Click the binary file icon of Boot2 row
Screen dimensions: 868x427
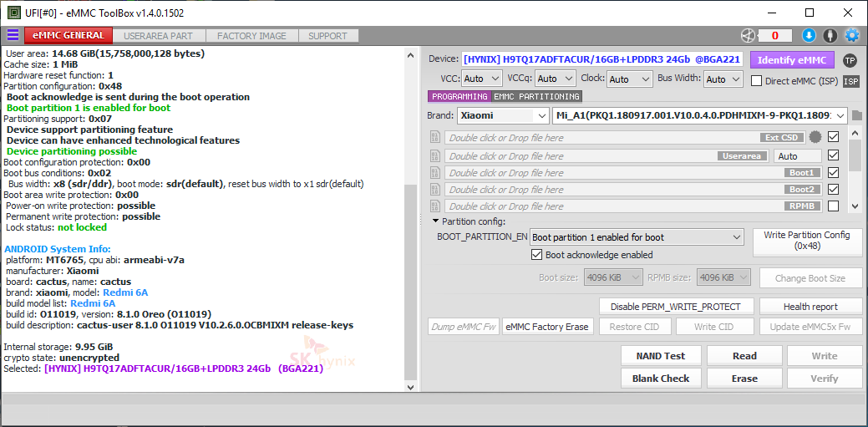435,190
